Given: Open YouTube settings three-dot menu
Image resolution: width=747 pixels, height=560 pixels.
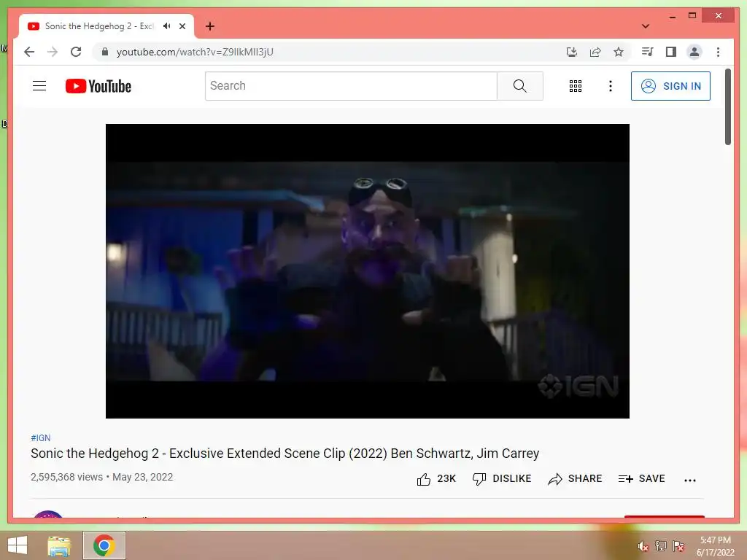Looking at the screenshot, I should click(x=611, y=86).
